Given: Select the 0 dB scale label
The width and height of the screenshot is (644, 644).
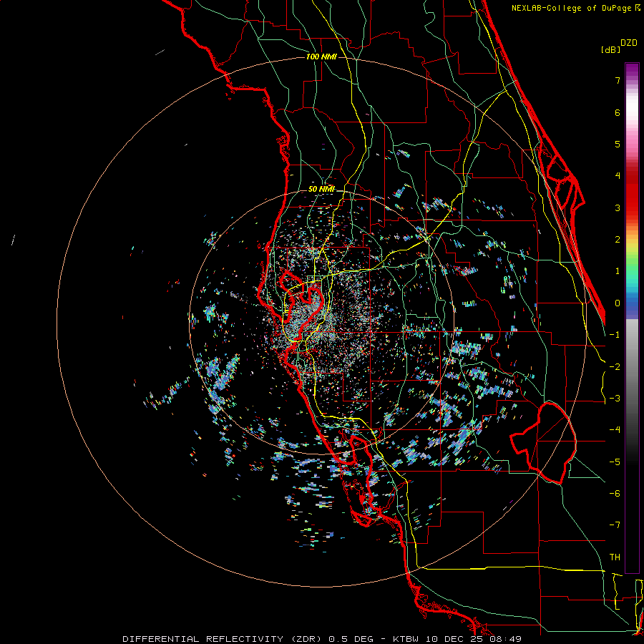Looking at the screenshot, I should pos(618,303).
